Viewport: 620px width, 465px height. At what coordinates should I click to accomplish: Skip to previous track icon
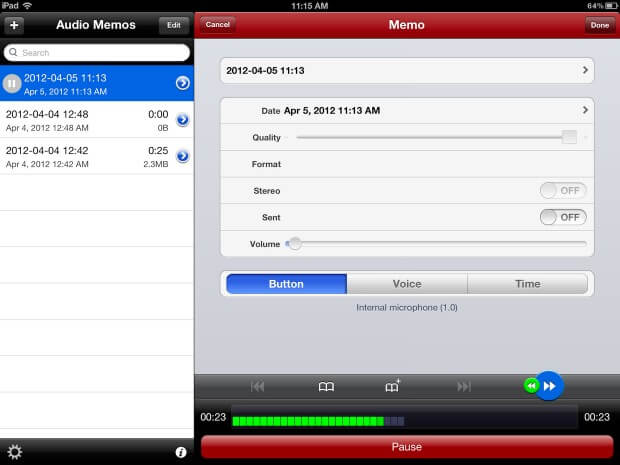tap(257, 386)
